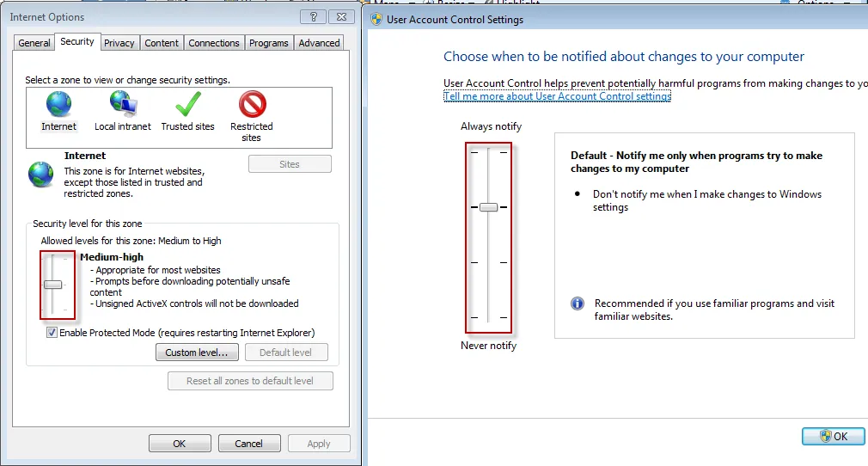Click the Sites button
This screenshot has width=868, height=466.
pos(290,164)
